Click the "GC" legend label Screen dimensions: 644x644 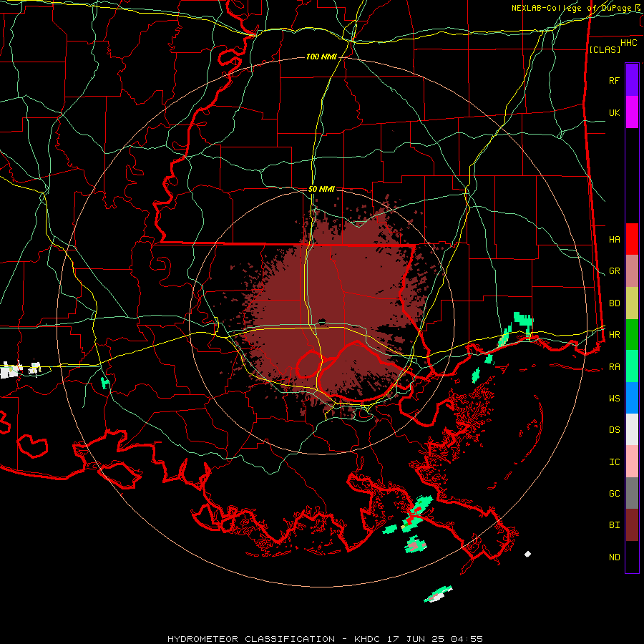(x=614, y=494)
